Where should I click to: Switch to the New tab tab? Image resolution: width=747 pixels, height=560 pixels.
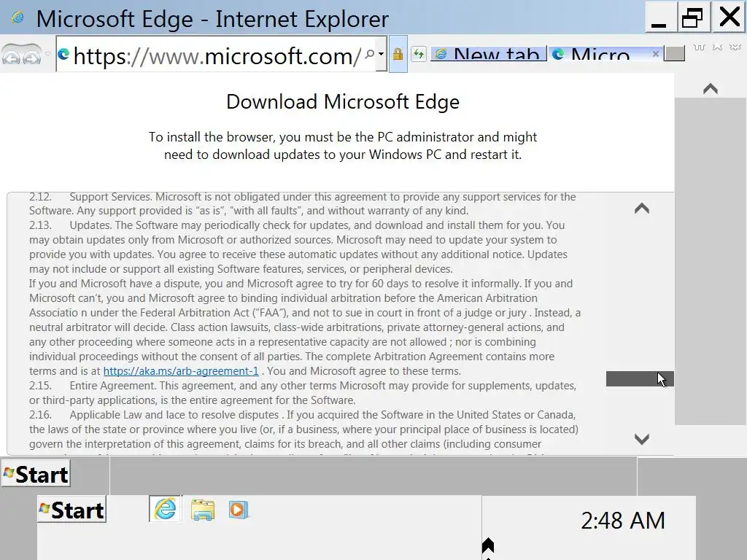pyautogui.click(x=489, y=54)
